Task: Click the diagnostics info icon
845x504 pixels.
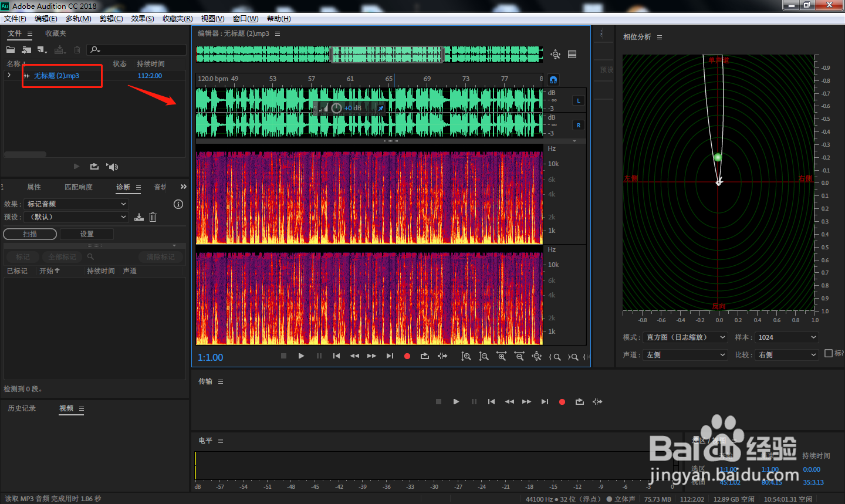Action: click(x=178, y=204)
